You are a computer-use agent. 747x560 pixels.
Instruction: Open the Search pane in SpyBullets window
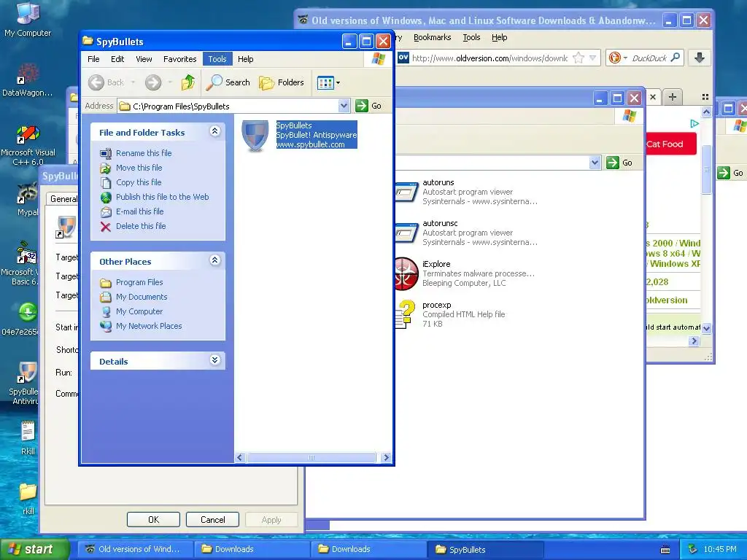coord(228,82)
